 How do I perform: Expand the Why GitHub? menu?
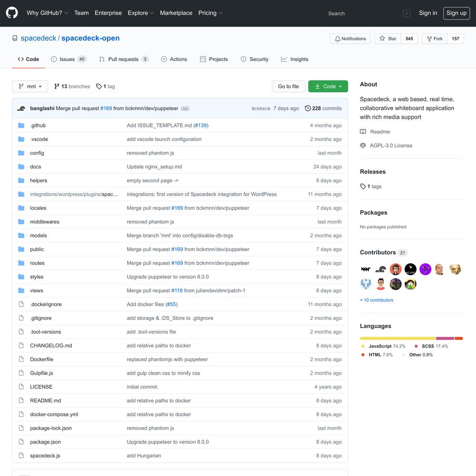point(47,13)
